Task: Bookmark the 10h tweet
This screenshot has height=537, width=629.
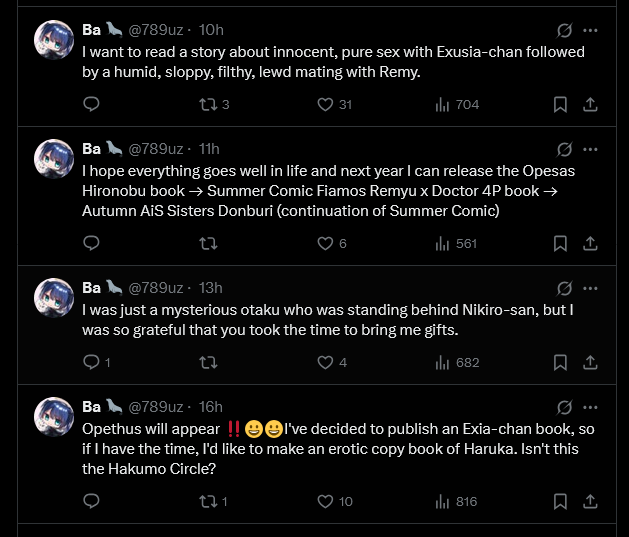Action: [560, 105]
